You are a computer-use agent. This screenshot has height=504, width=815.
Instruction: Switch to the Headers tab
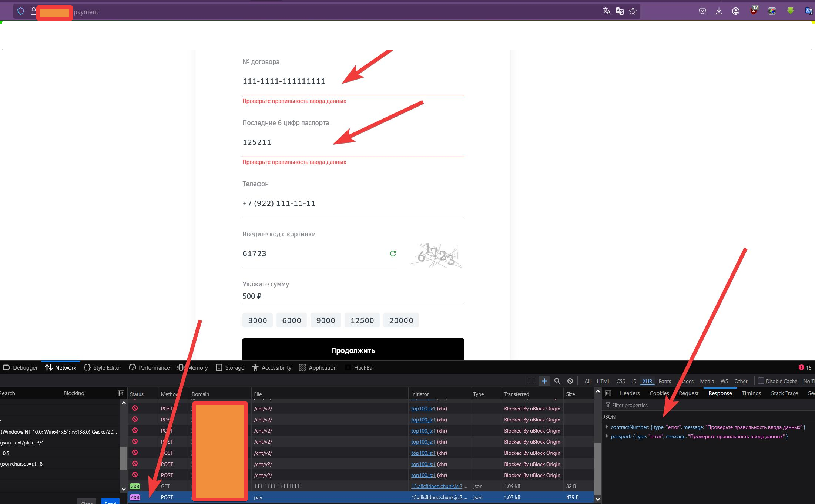tap(629, 393)
